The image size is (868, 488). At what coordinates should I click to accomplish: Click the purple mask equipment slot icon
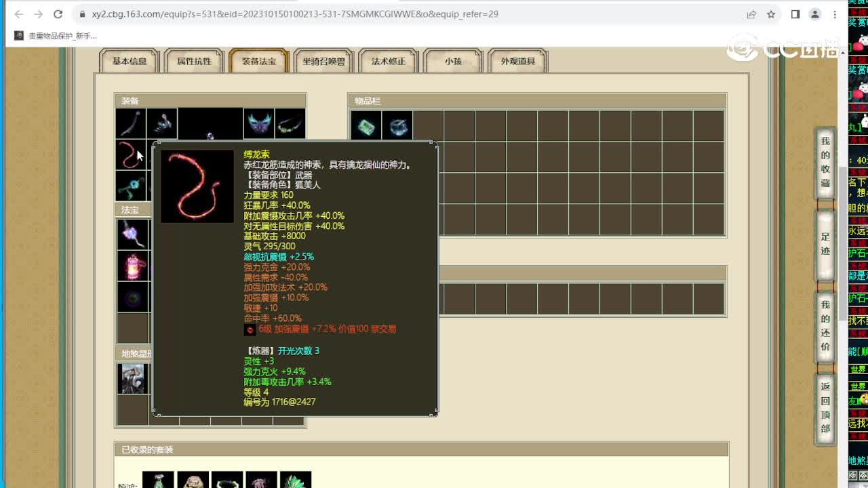coord(258,123)
